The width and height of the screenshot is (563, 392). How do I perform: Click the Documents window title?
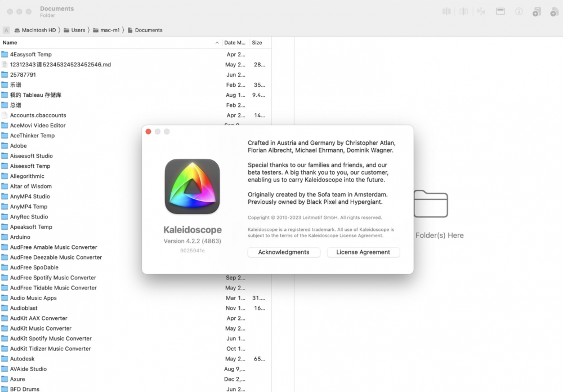[57, 8]
